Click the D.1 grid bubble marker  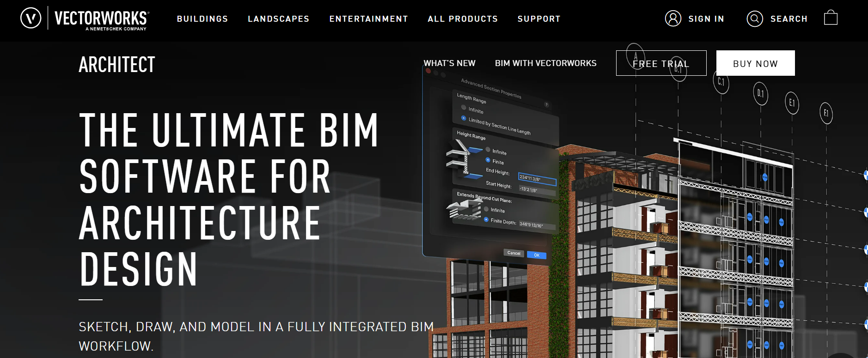point(760,93)
